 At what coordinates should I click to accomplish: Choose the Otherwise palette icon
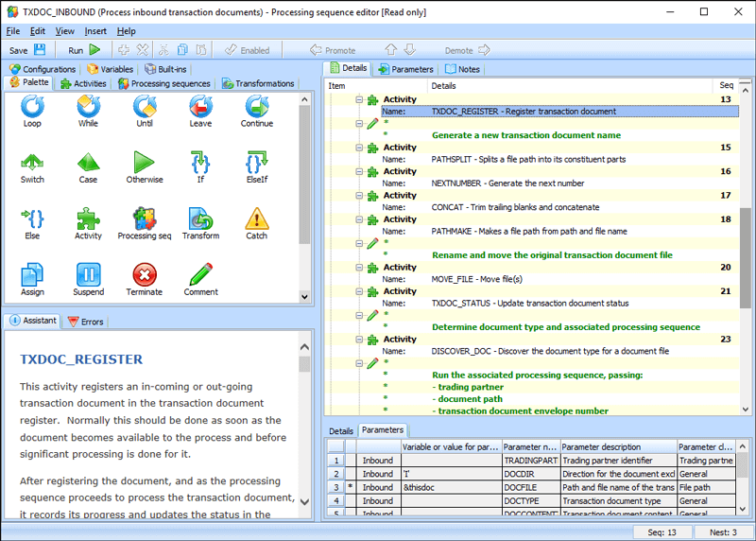tap(144, 163)
